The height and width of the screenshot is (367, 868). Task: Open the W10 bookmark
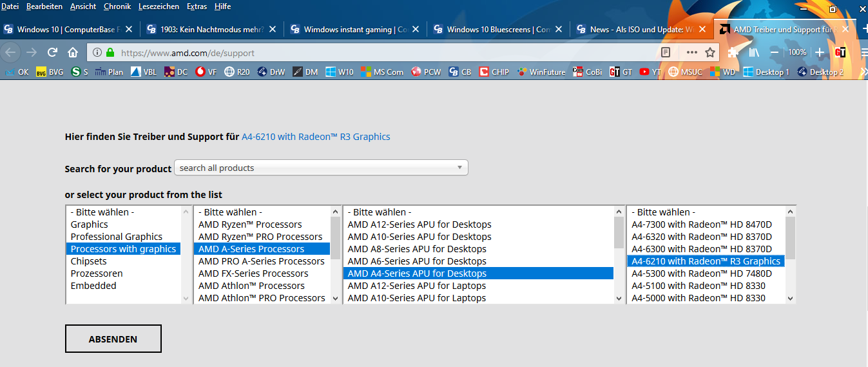(339, 72)
